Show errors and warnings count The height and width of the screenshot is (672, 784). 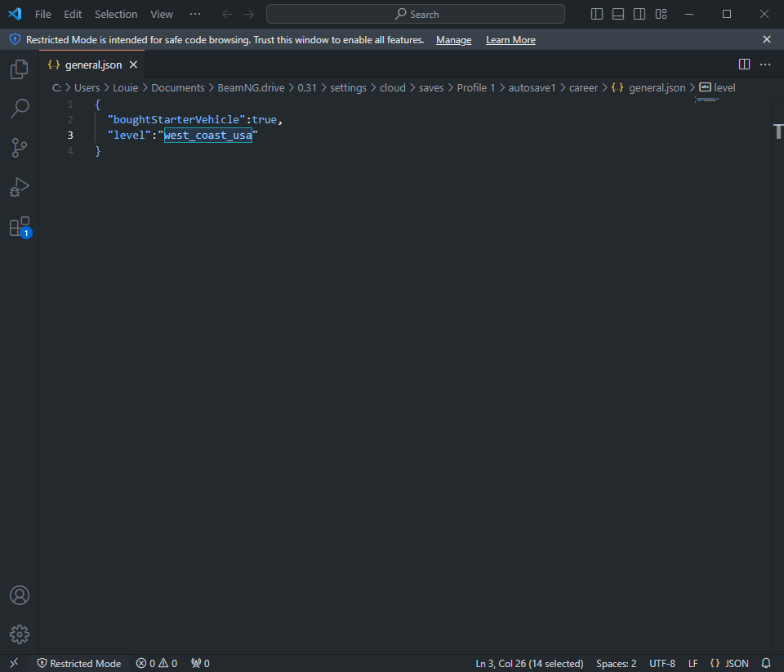(x=157, y=663)
